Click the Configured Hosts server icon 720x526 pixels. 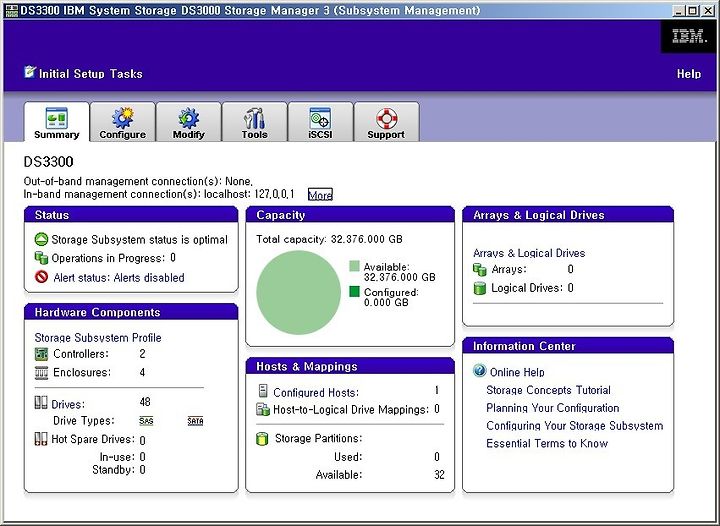point(263,391)
